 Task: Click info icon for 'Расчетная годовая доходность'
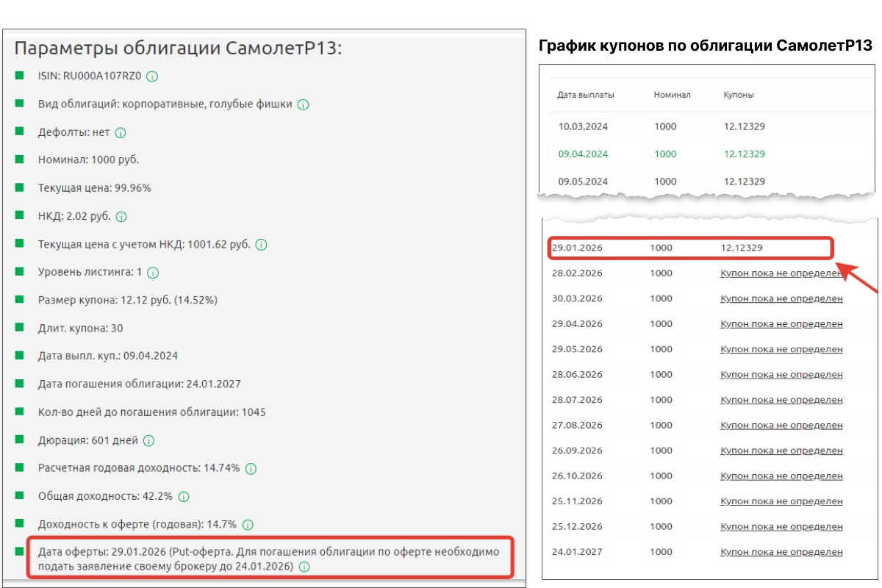click(x=251, y=469)
